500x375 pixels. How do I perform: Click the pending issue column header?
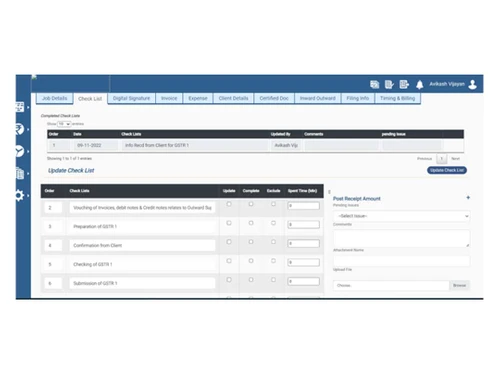(394, 134)
